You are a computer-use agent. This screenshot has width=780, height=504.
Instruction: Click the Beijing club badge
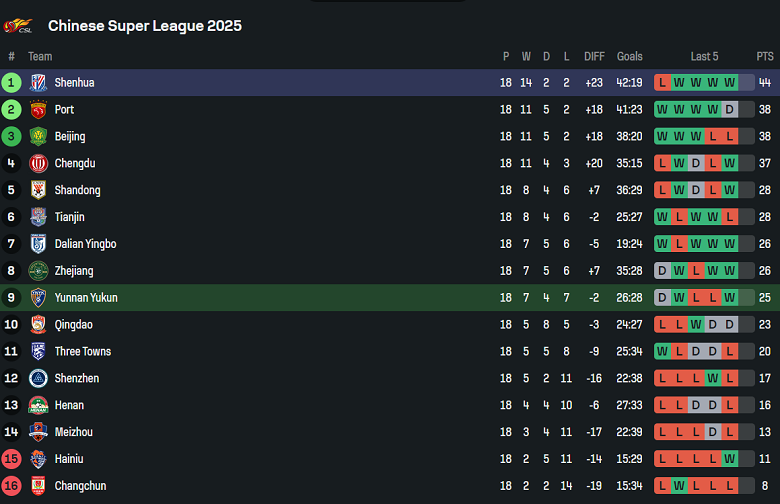38,137
